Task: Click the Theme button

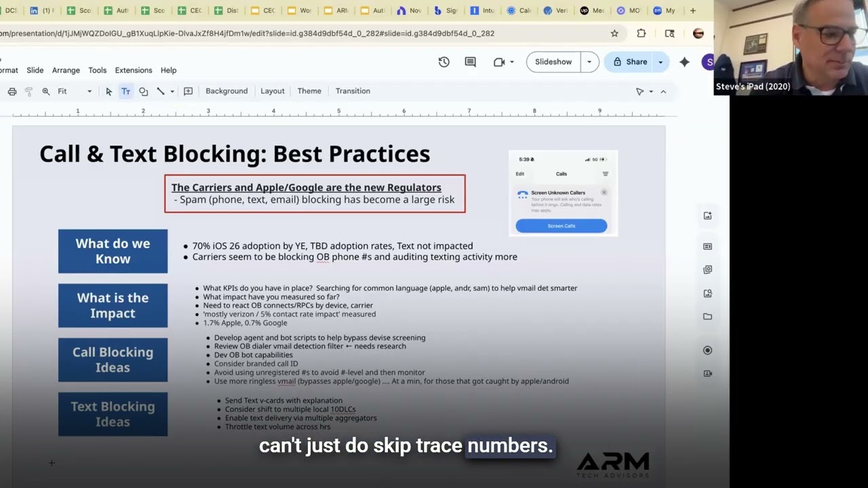Action: click(309, 91)
